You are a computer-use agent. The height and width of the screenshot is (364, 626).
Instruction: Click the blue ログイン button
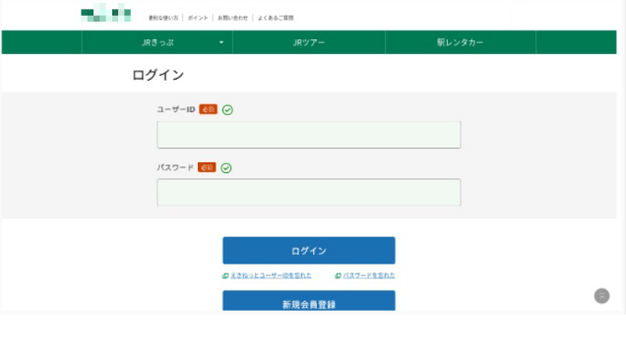click(309, 251)
